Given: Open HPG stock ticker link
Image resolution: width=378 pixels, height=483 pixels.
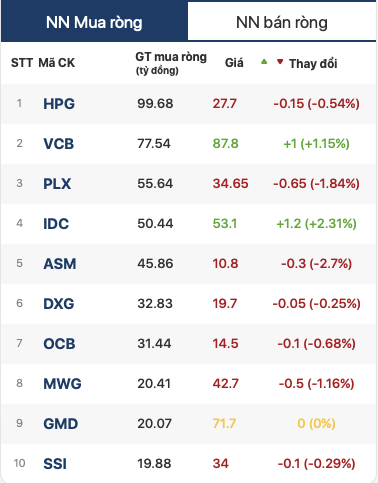Looking at the screenshot, I should [59, 104].
